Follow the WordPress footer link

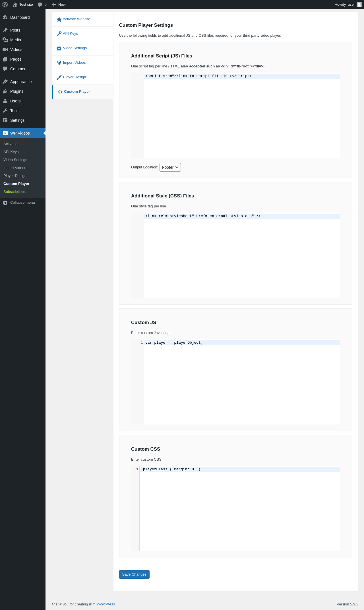pos(106,604)
